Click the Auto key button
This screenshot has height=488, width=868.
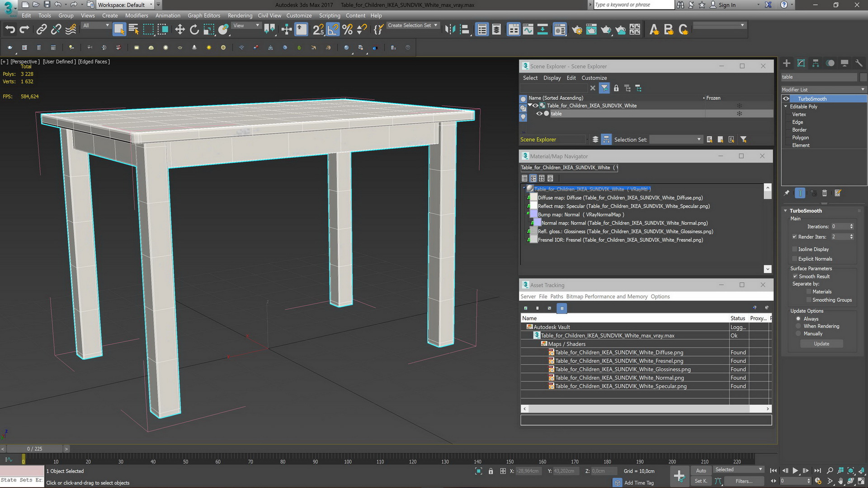click(701, 471)
